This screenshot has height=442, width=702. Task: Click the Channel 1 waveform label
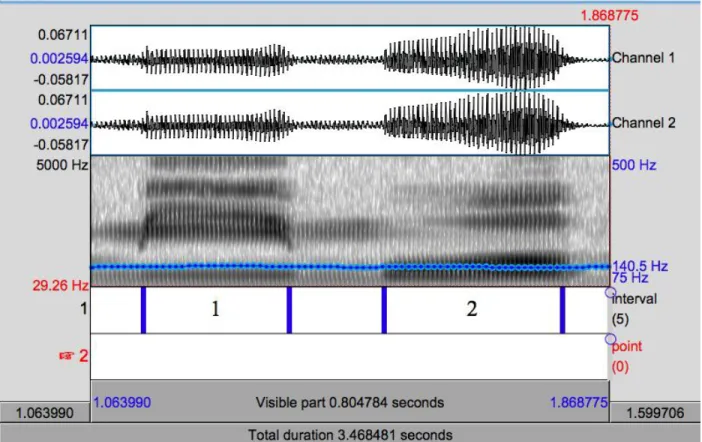(643, 58)
